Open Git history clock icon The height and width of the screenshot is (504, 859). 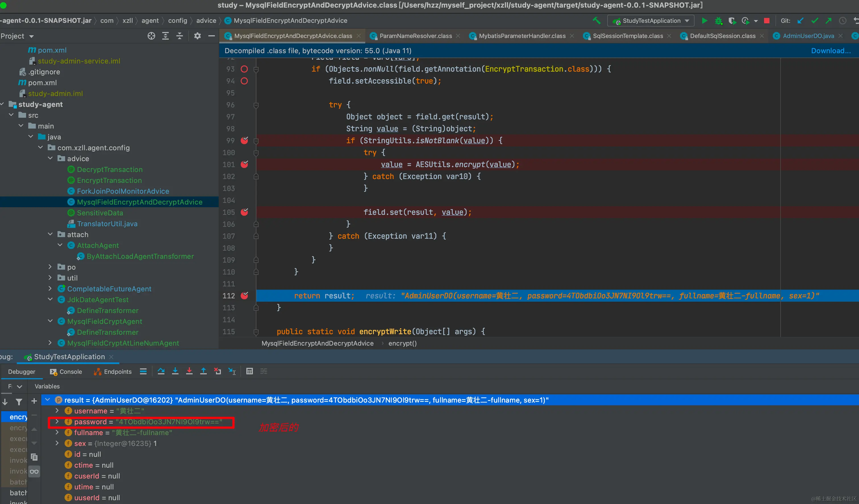click(842, 21)
